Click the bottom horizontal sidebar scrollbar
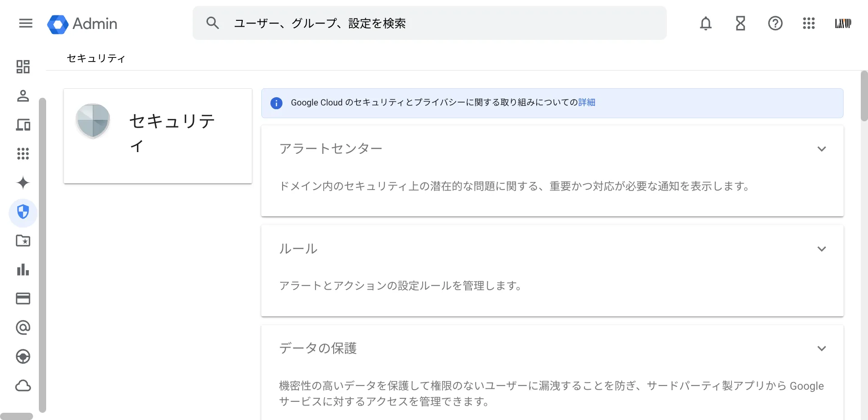Viewport: 868px width, 420px height. pyautogui.click(x=16, y=416)
